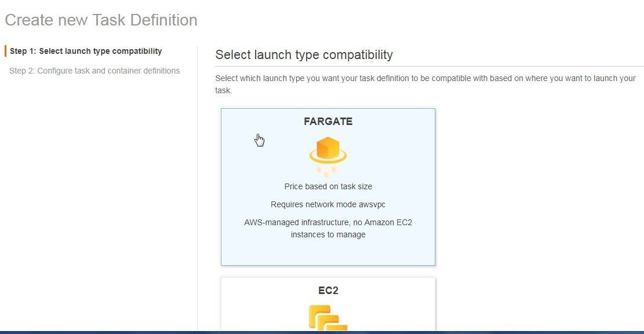The image size is (644, 334).
Task: Click the Create new Task Definition title
Action: pyautogui.click(x=101, y=20)
